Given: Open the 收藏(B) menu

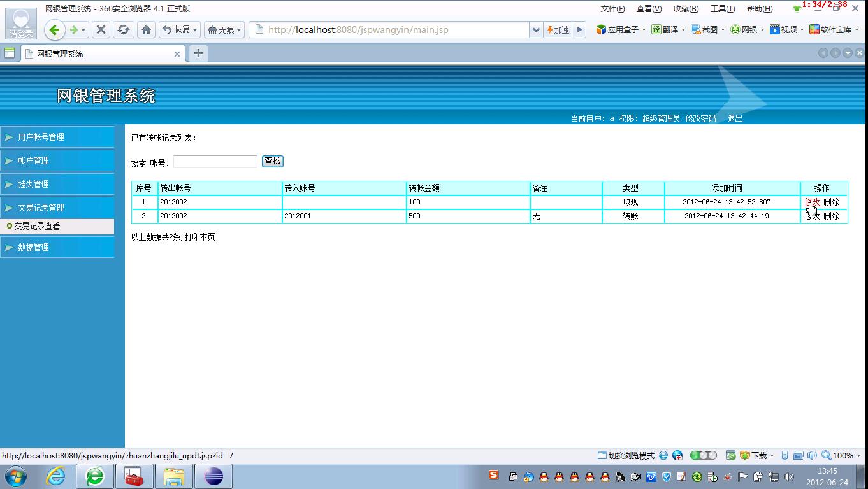Looking at the screenshot, I should 686,9.
